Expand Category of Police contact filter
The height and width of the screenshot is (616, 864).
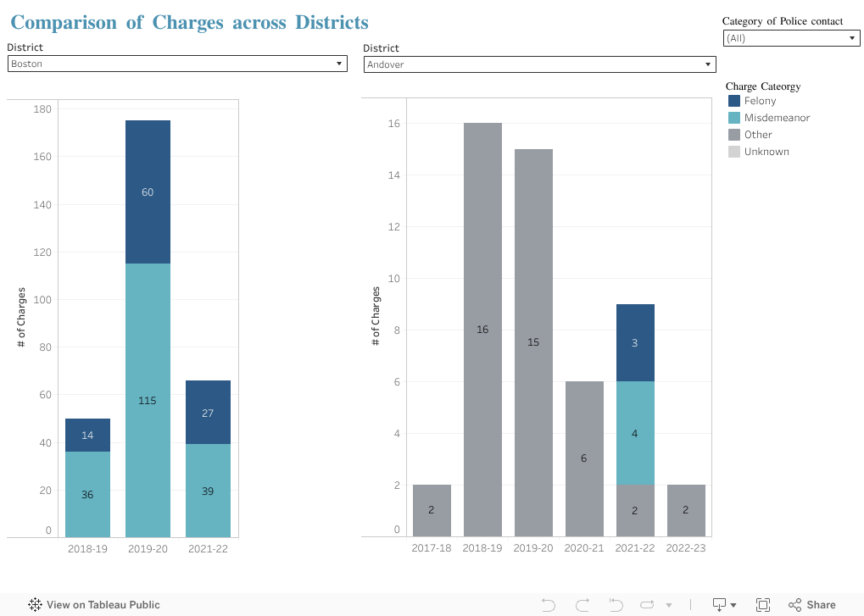click(791, 38)
